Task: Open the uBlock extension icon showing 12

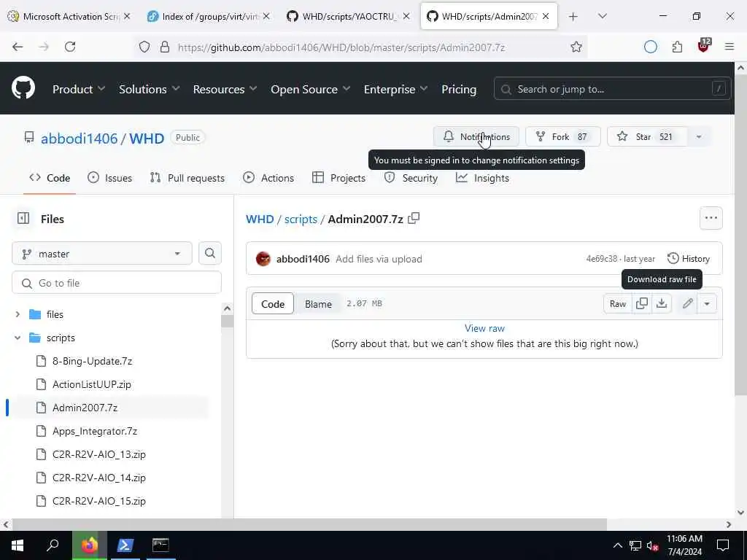Action: (x=703, y=46)
